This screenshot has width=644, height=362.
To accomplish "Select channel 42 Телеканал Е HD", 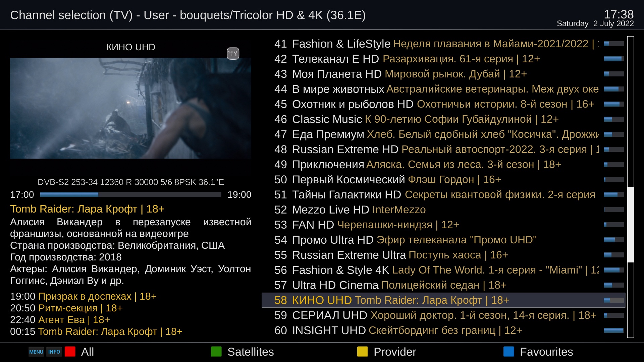I will tap(443, 59).
